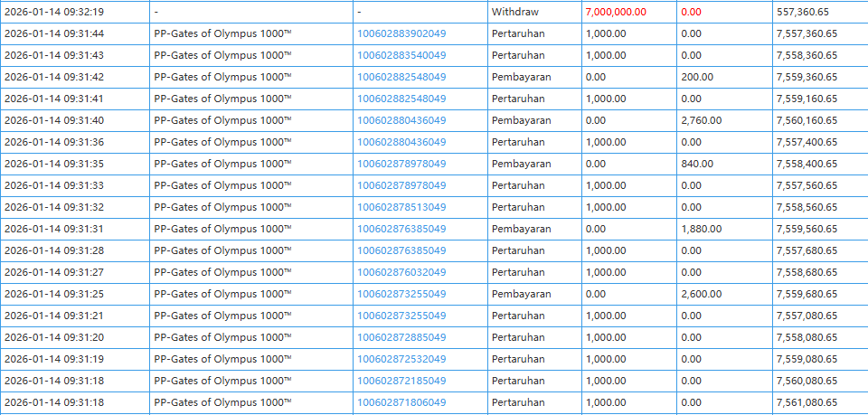Click ID 100602878978049 in the 840.00 payout row

pyautogui.click(x=401, y=164)
